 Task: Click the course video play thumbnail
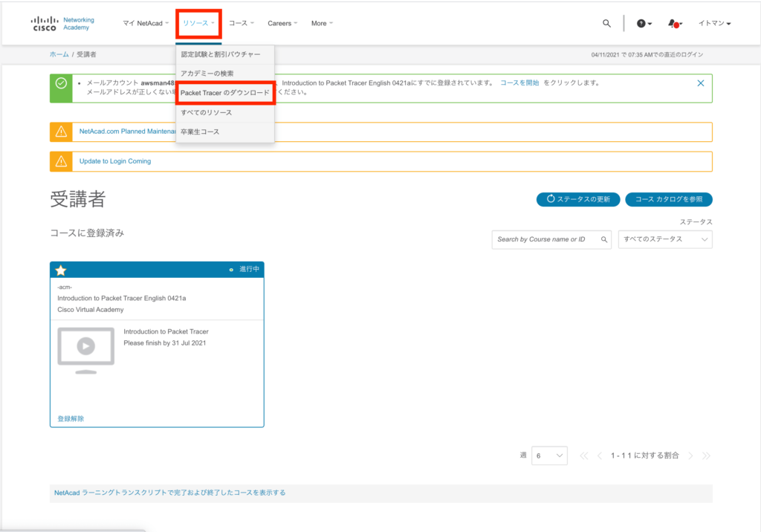[86, 350]
